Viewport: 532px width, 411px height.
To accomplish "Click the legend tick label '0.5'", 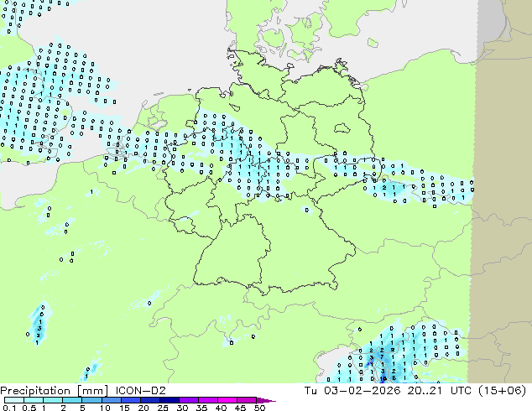I will pyautogui.click(x=29, y=408).
